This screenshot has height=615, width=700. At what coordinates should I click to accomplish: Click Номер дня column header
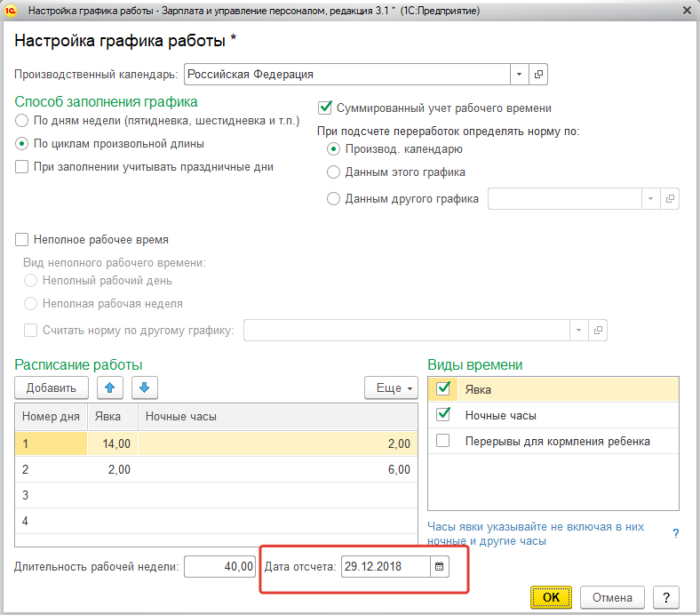pos(51,417)
